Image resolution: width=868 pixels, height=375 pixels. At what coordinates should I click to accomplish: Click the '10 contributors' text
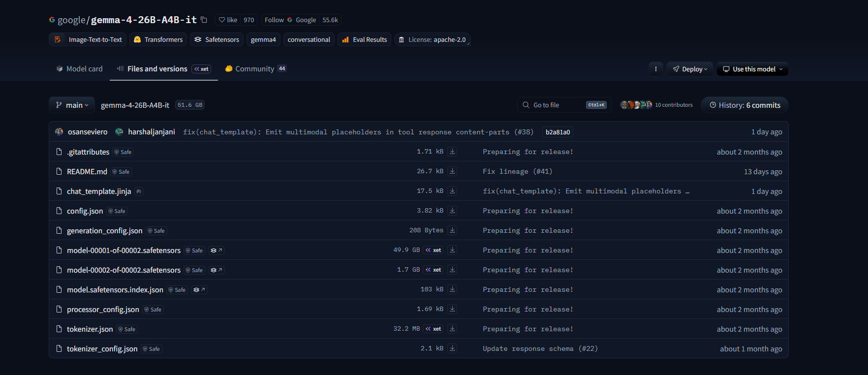tap(674, 105)
